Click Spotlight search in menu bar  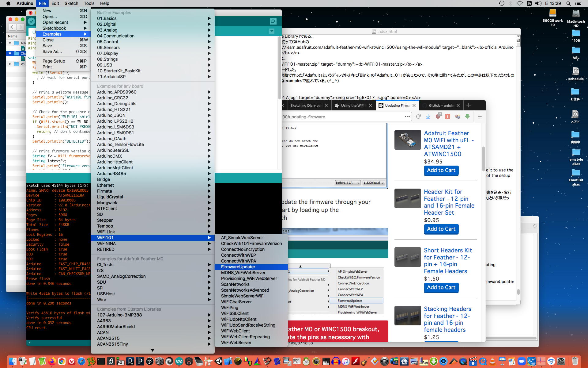click(568, 3)
